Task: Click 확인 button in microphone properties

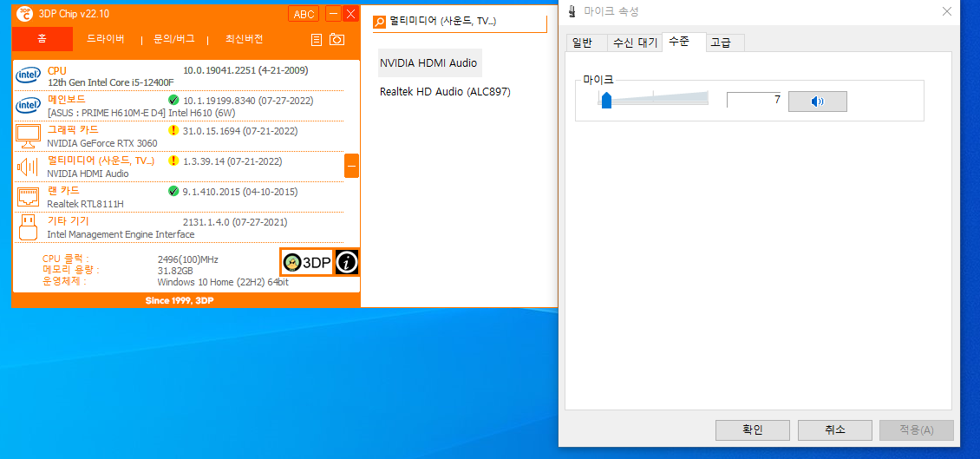Action: (x=753, y=430)
